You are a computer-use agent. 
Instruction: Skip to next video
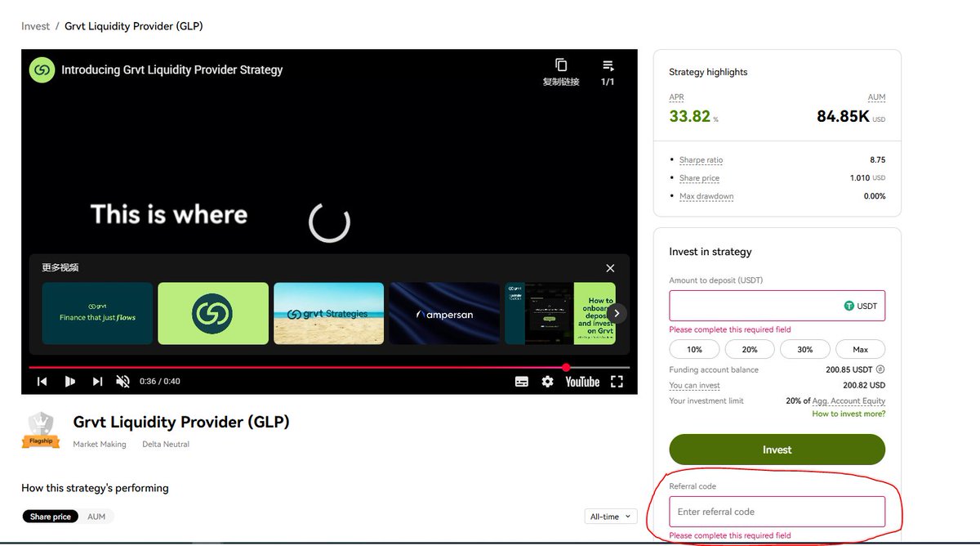tap(97, 382)
